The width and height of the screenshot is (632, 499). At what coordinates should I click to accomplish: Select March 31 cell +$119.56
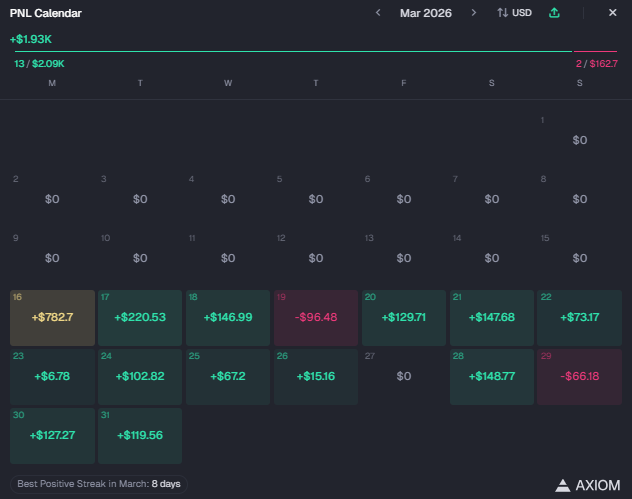140,436
